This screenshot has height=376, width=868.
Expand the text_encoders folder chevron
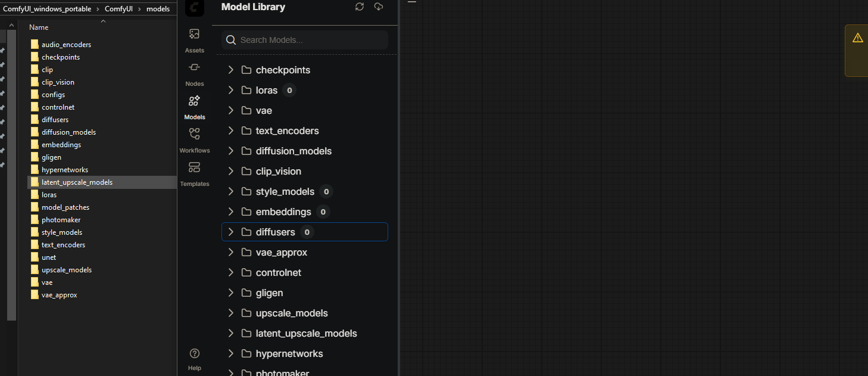tap(231, 130)
